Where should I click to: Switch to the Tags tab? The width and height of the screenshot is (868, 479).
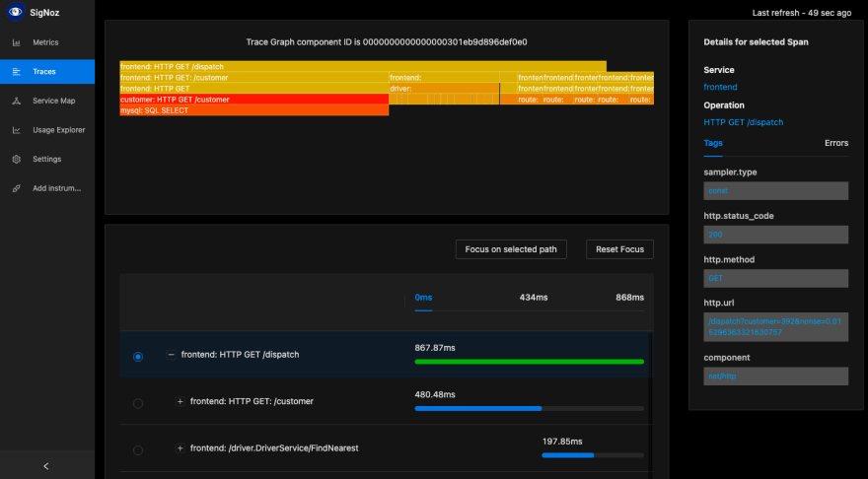713,143
